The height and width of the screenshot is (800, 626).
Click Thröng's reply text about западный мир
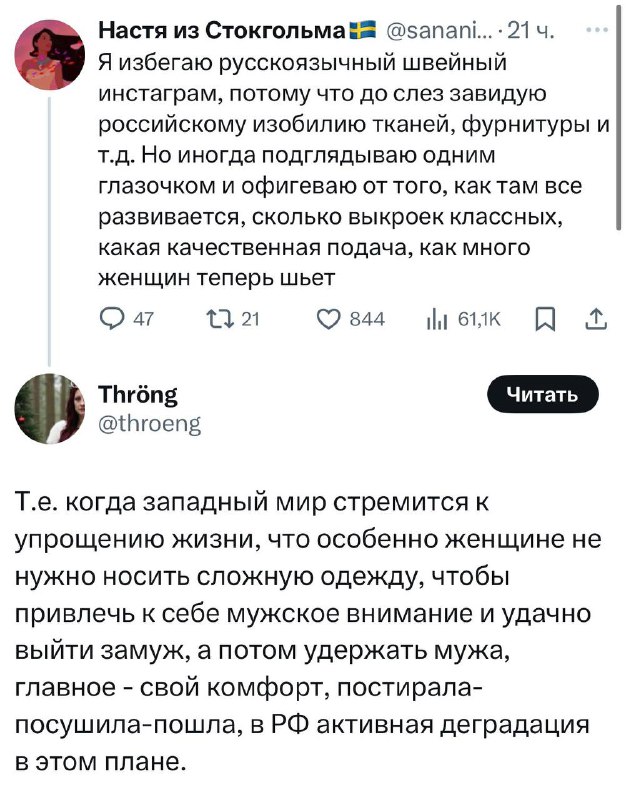(308, 632)
